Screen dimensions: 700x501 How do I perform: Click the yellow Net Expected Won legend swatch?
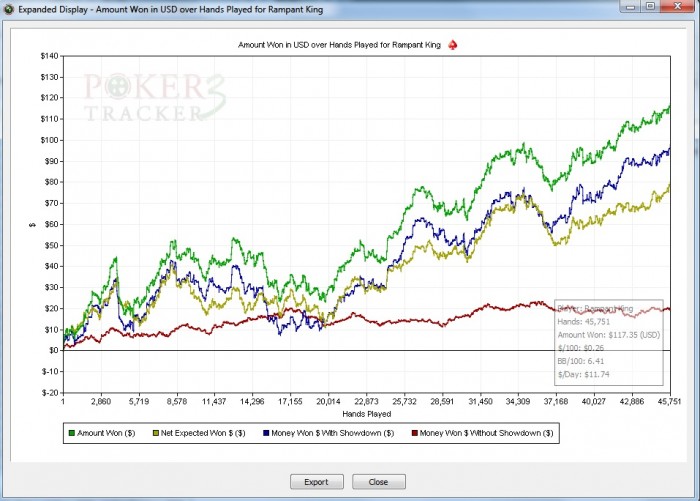(x=156, y=433)
